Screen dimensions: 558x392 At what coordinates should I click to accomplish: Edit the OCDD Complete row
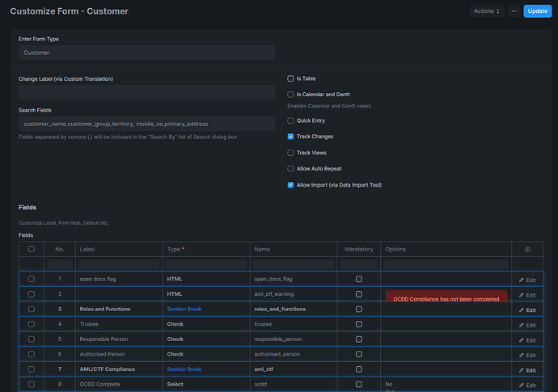[527, 385]
